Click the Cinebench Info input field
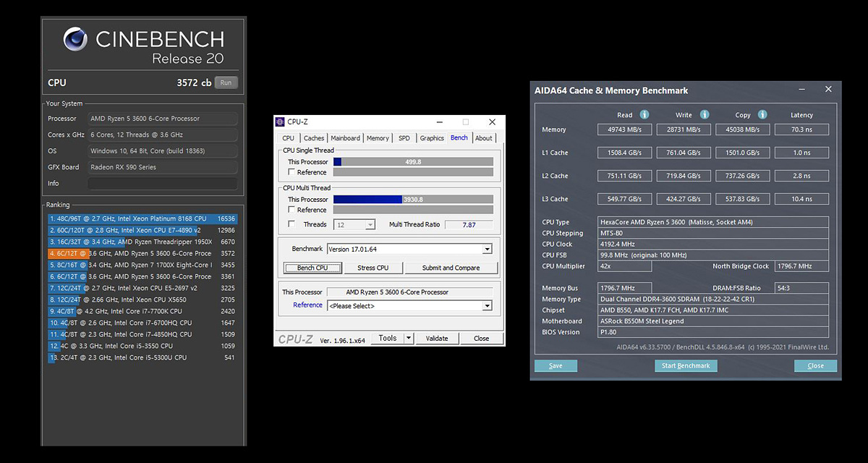Viewport: 868px width, 463px height. 163,183
